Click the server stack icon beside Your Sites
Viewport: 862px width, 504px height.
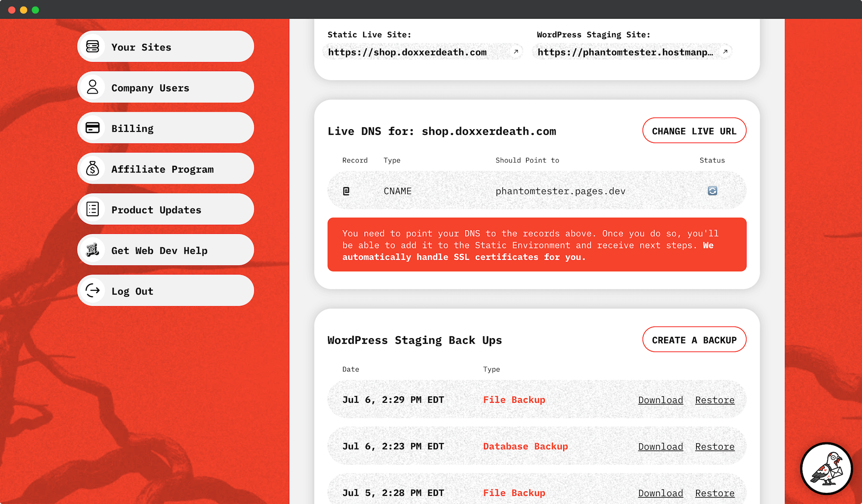tap(93, 47)
